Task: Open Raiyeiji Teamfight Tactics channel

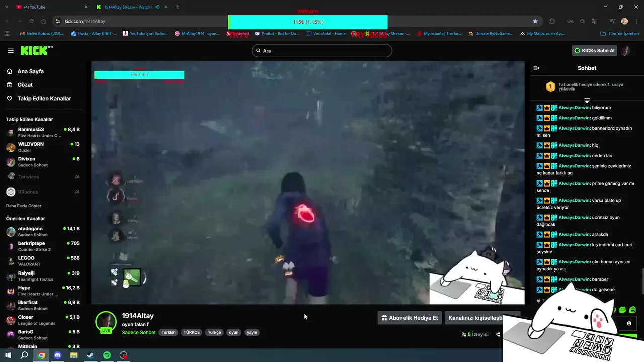Action: [x=42, y=276]
